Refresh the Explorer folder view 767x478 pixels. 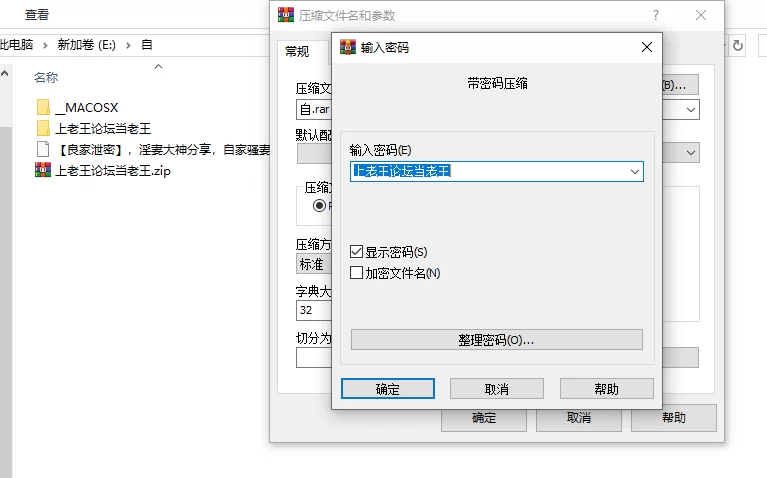click(738, 45)
